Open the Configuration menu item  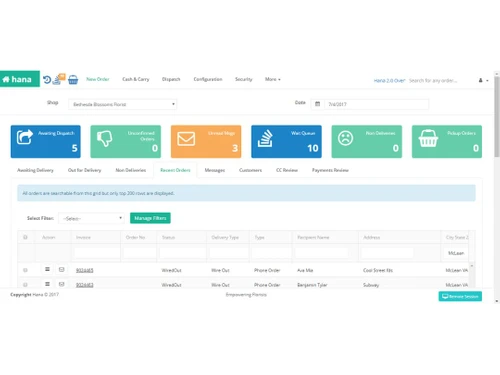(x=208, y=79)
